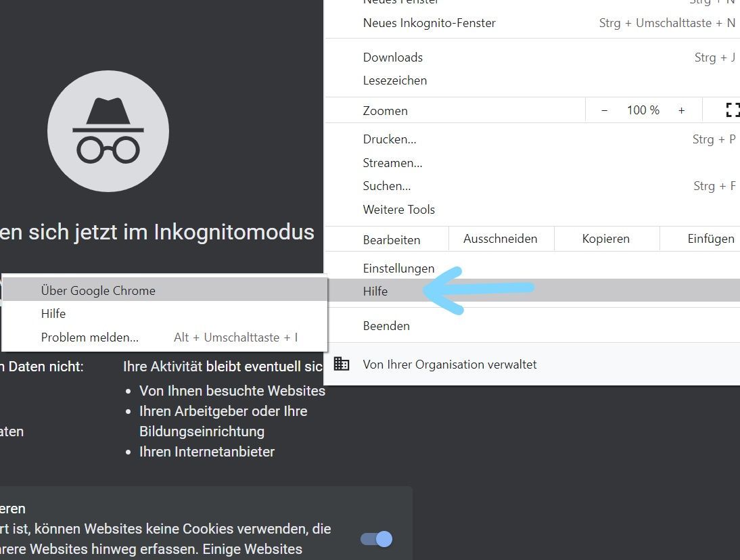Click the 100 % zoom value
The height and width of the screenshot is (560, 740).
tap(643, 110)
